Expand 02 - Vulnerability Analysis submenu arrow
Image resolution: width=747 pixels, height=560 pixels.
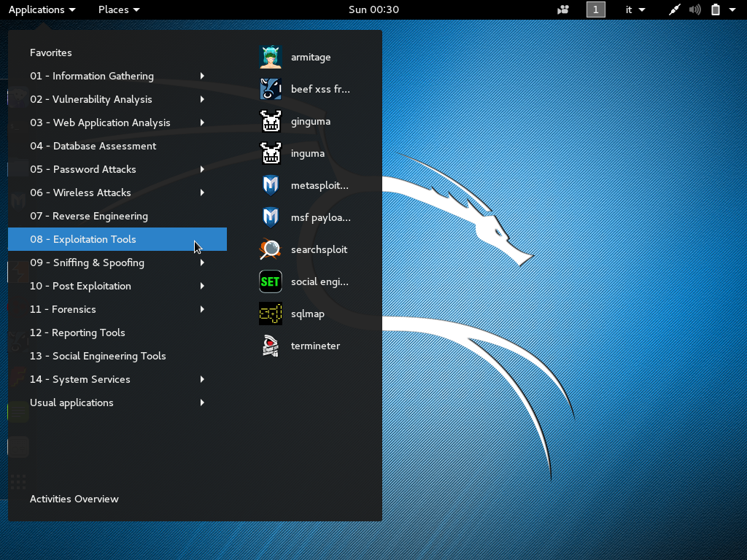tap(203, 99)
